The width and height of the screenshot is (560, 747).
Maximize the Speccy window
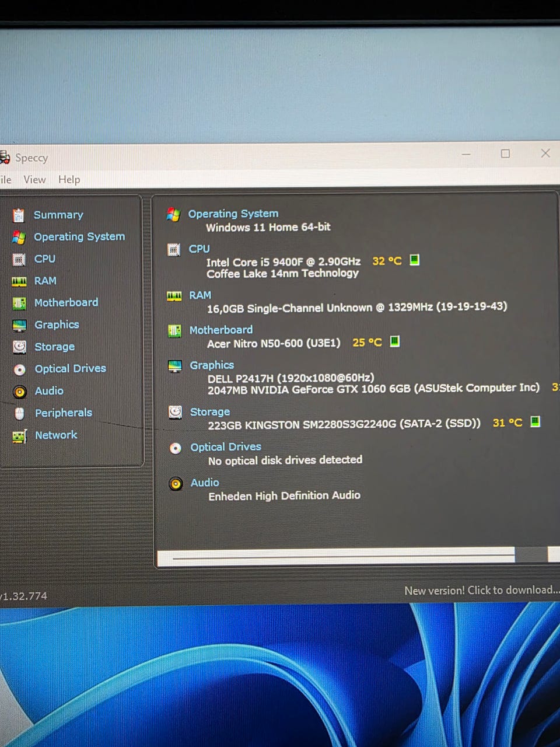[505, 153]
